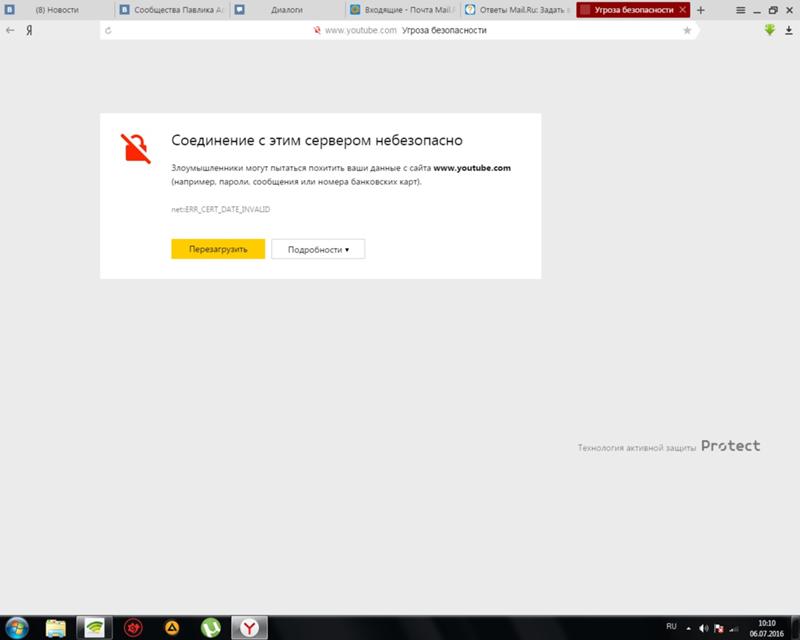
Task: Open Yandex home via Я icon
Action: [x=30, y=31]
